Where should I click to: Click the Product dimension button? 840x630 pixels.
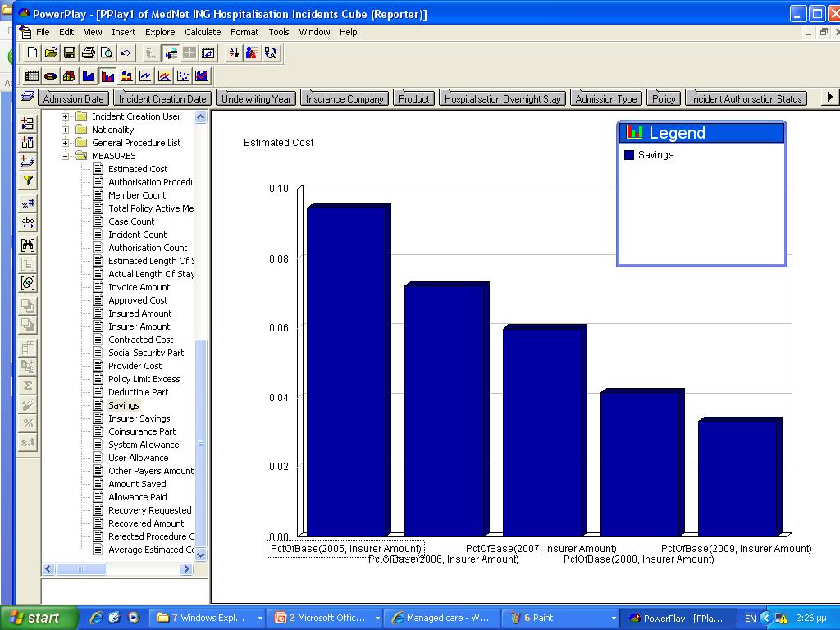tap(413, 98)
